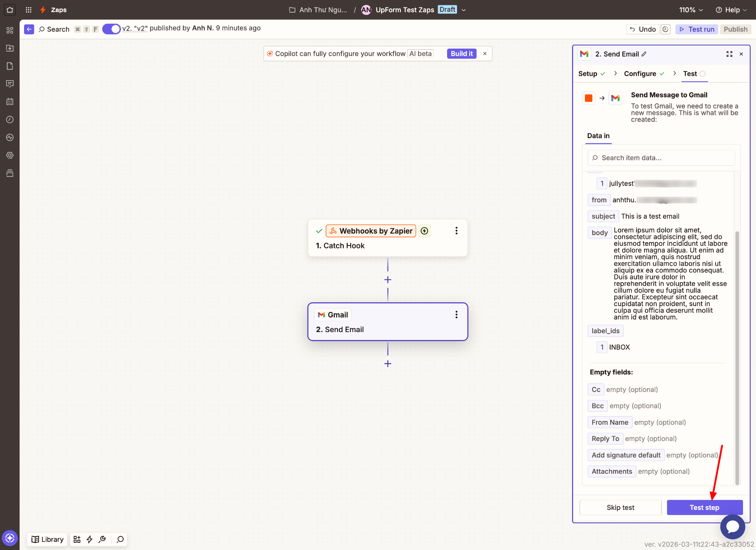Open the version history icon next to Undo
The width and height of the screenshot is (756, 550).
click(666, 29)
